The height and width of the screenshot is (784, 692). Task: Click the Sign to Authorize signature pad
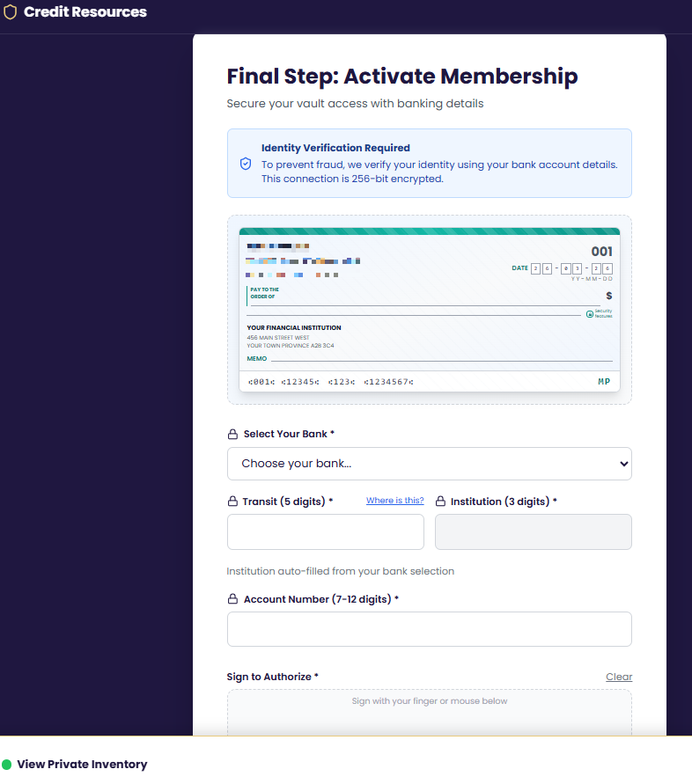tap(429, 713)
